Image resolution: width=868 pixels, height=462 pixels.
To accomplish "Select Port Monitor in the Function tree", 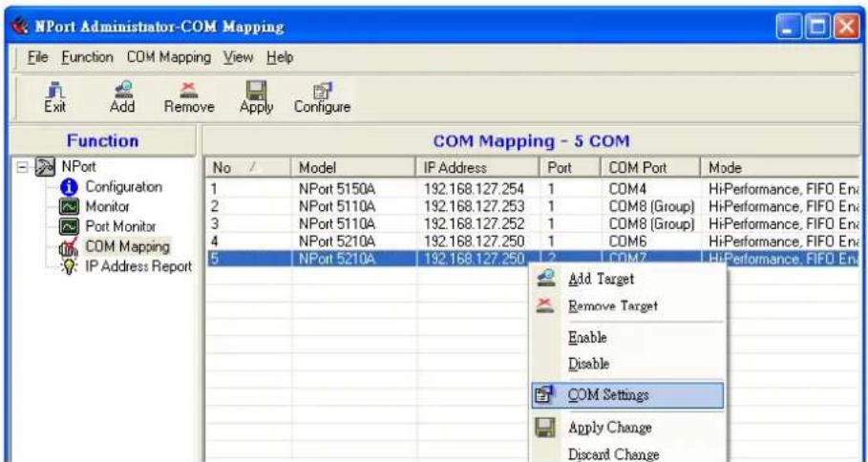I will pos(120,227).
